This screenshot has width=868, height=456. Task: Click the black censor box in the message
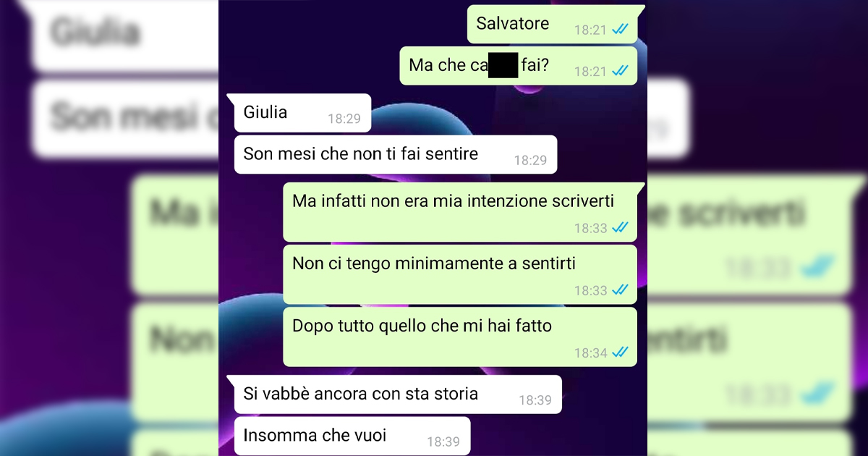[x=503, y=65]
